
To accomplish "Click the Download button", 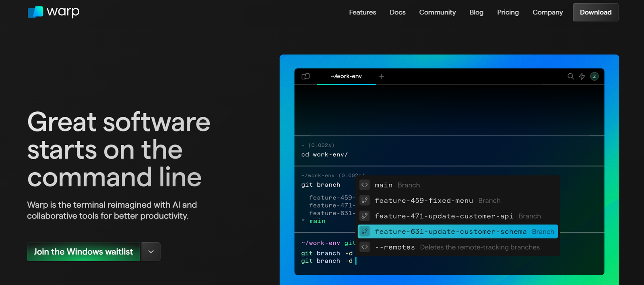I will point(595,12).
